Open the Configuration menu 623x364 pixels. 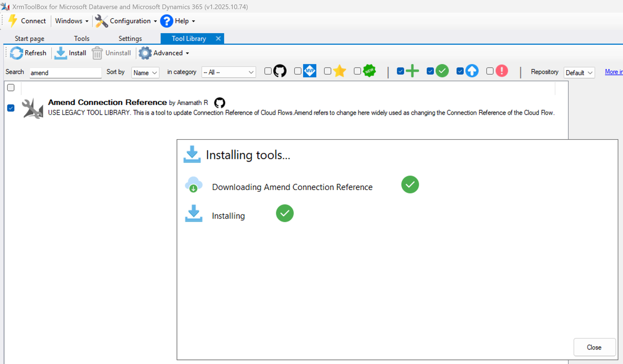(x=126, y=21)
